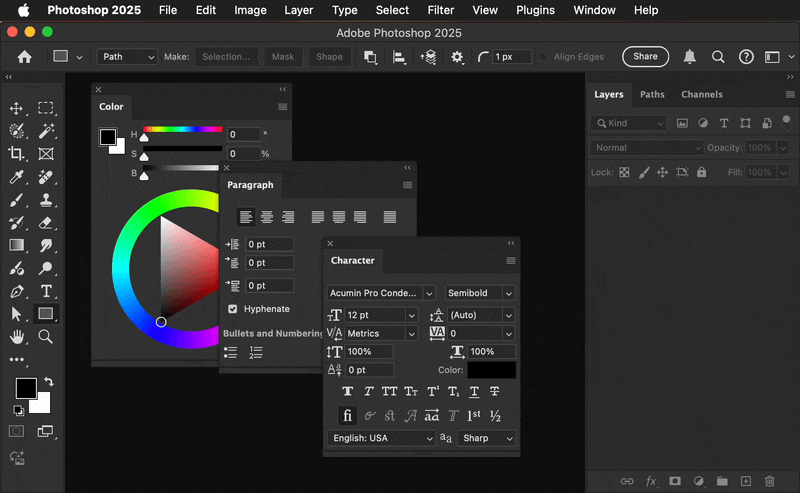Select the Magic Wand tool
Viewport: 800px width, 493px height.
coord(45,131)
